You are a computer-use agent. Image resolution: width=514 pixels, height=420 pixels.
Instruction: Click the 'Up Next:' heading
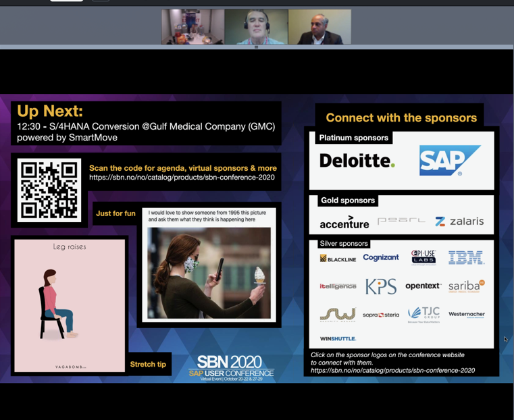pyautogui.click(x=50, y=111)
